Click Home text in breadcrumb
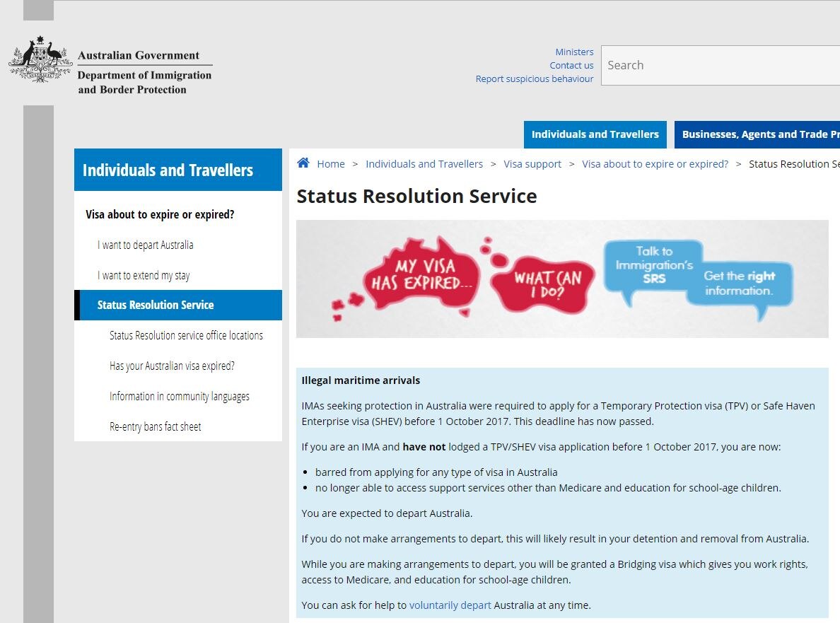Image resolution: width=840 pixels, height=623 pixels. [x=331, y=164]
